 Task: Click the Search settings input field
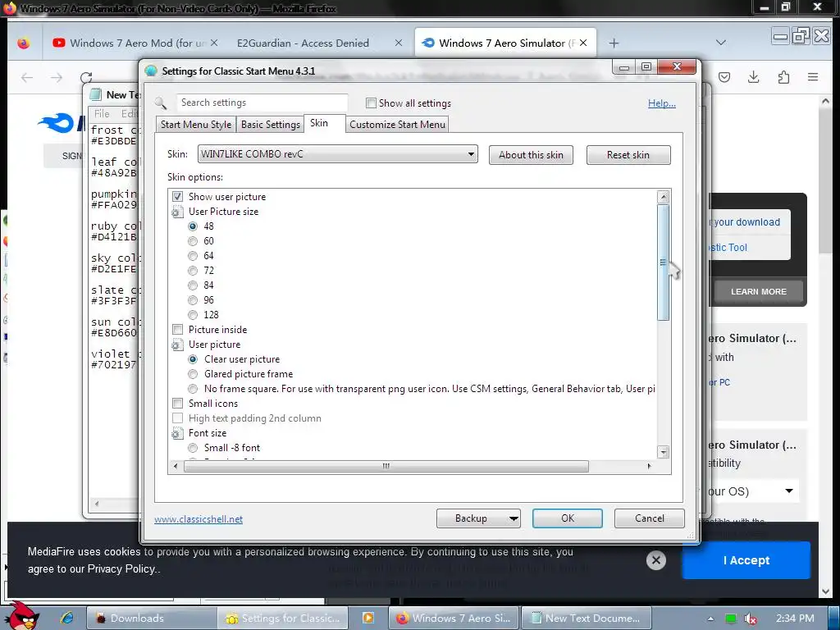262,103
